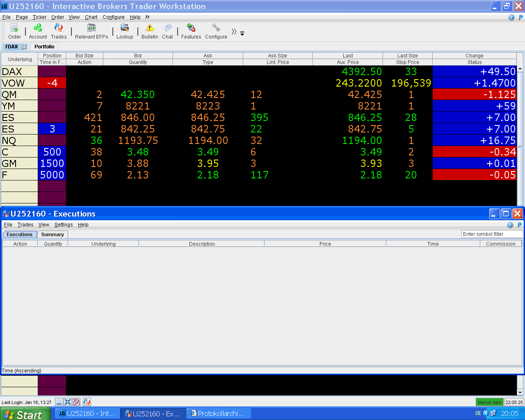
Task: Open the Configure wrench icon
Action: coord(216,31)
